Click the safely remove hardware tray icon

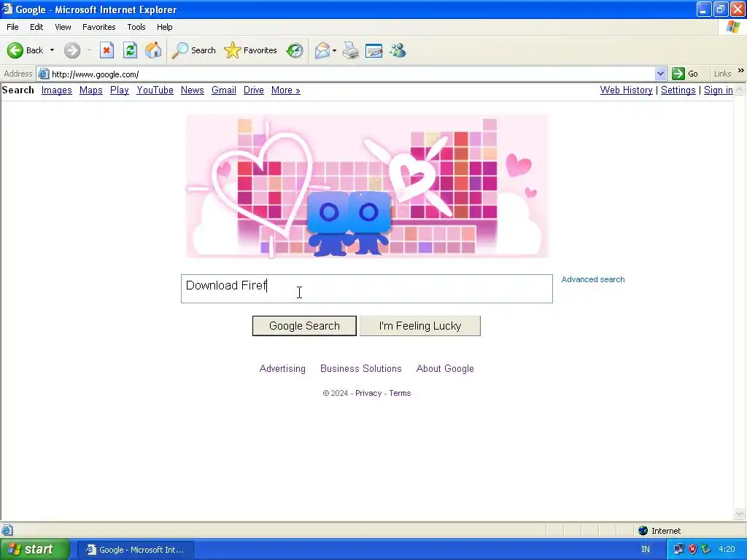[705, 550]
